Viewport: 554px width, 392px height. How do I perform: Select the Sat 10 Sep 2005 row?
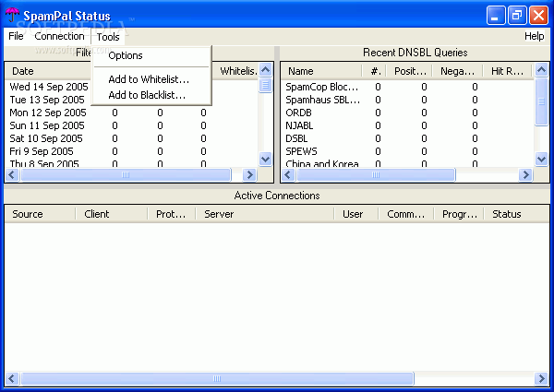point(132,138)
